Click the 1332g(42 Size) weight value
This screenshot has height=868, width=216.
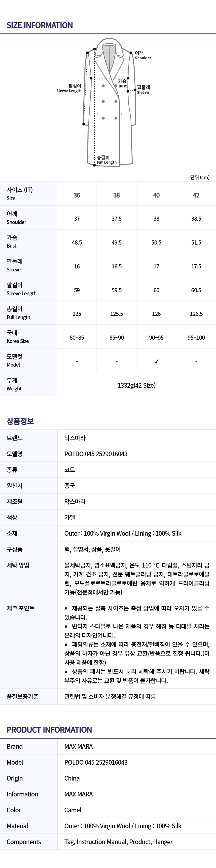point(137,385)
